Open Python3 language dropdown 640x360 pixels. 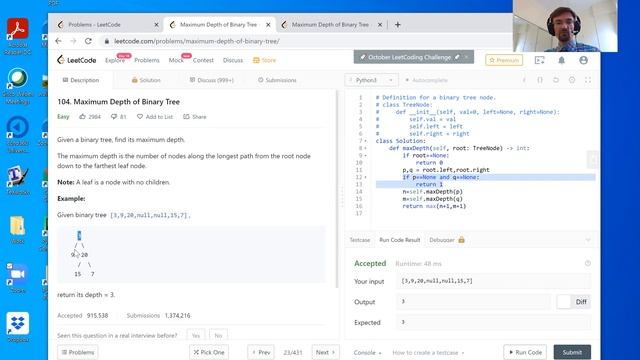pyautogui.click(x=371, y=80)
